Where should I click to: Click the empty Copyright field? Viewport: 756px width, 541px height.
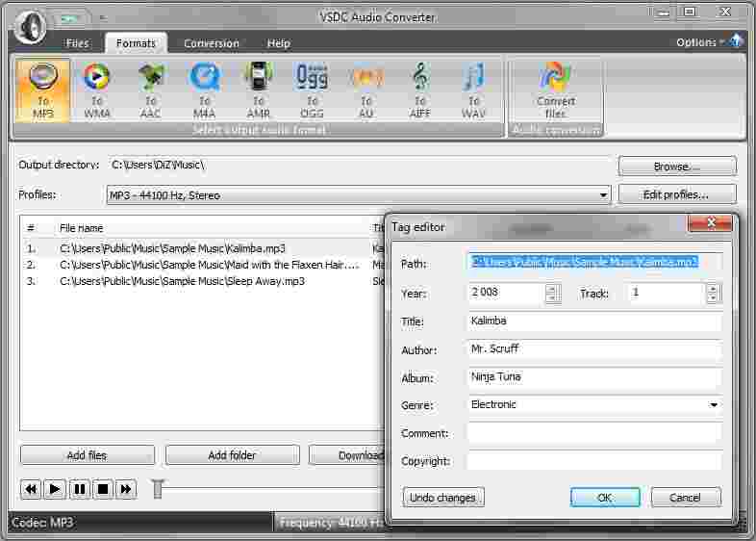click(x=595, y=461)
